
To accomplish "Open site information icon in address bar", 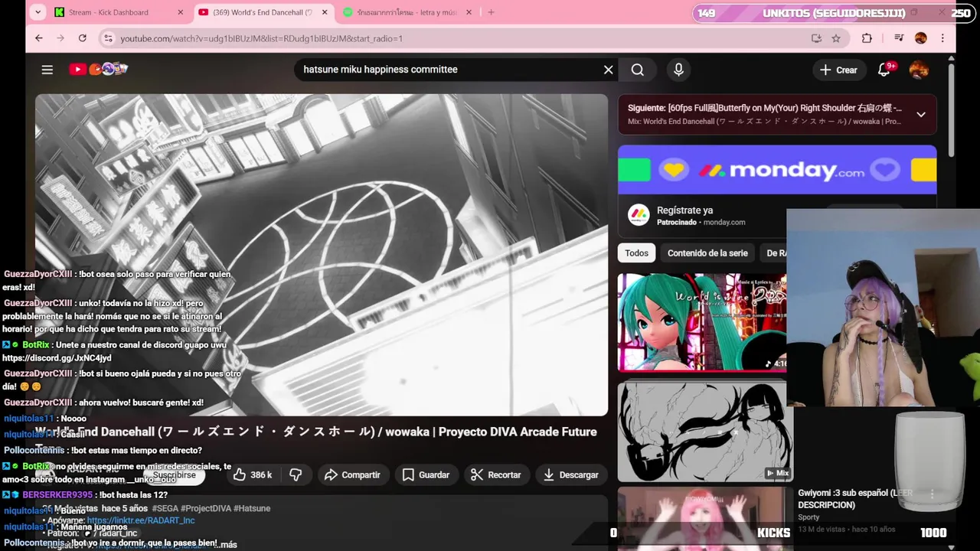I will [x=109, y=38].
